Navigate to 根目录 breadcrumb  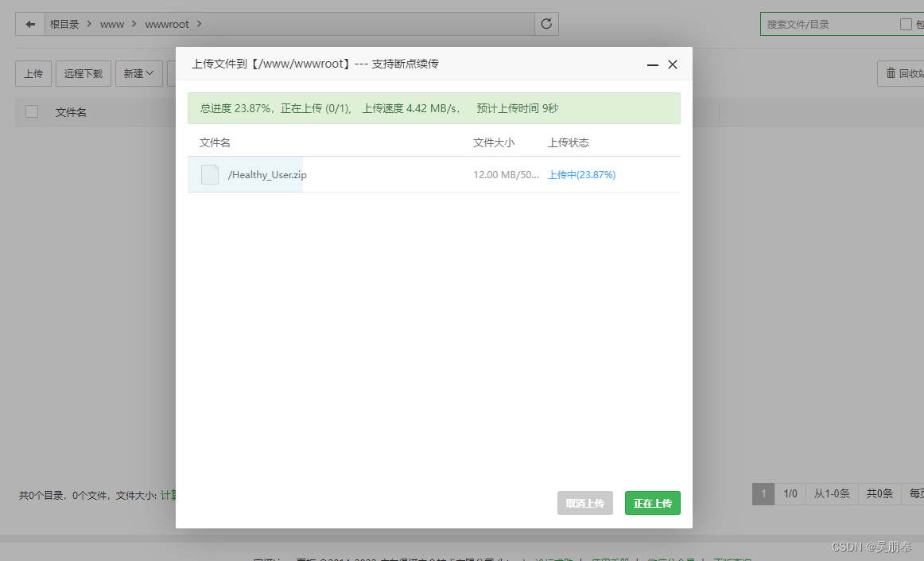coord(64,24)
